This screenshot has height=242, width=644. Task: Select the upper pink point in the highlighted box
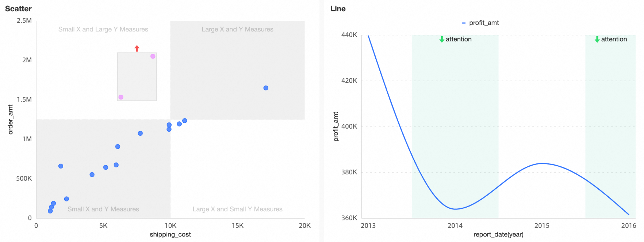[153, 56]
